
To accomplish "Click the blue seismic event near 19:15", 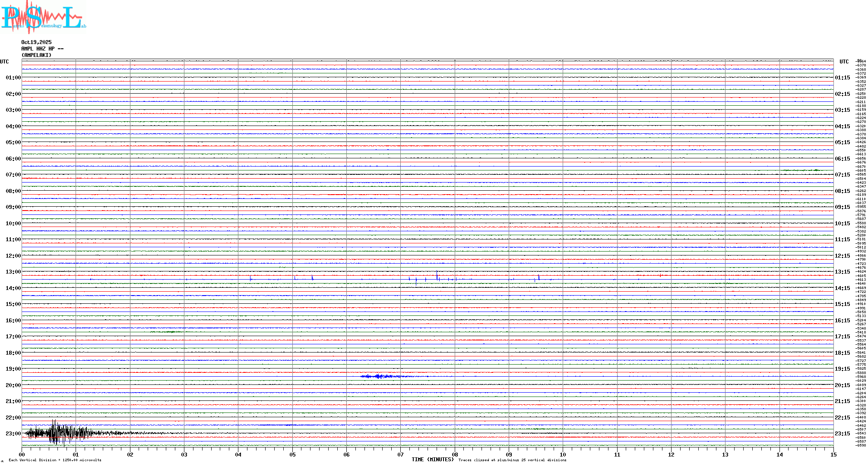I will point(379,376).
